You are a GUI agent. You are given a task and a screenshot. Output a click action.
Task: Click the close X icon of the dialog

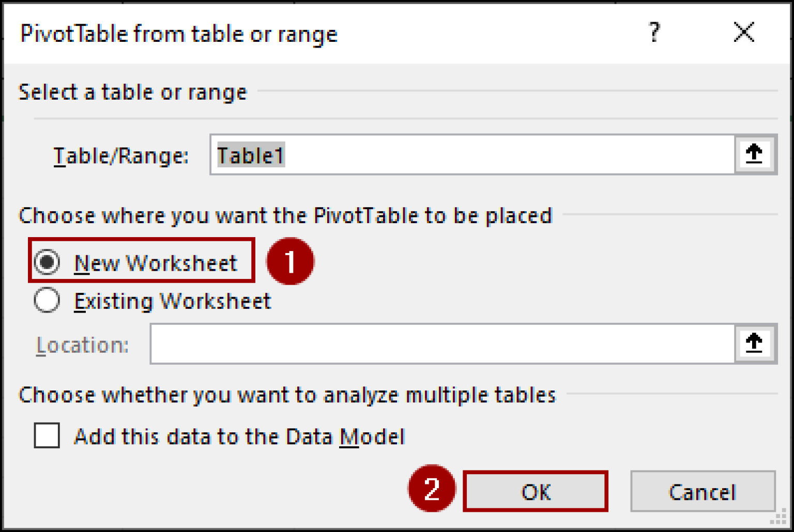(x=743, y=33)
